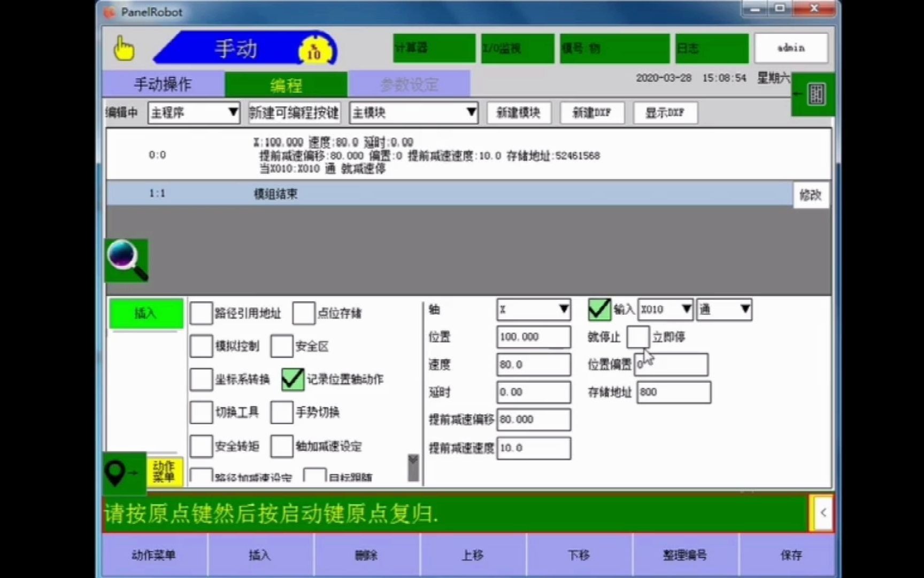The height and width of the screenshot is (578, 924).
Task: Enable 切换工具 checkbox
Action: 201,412
